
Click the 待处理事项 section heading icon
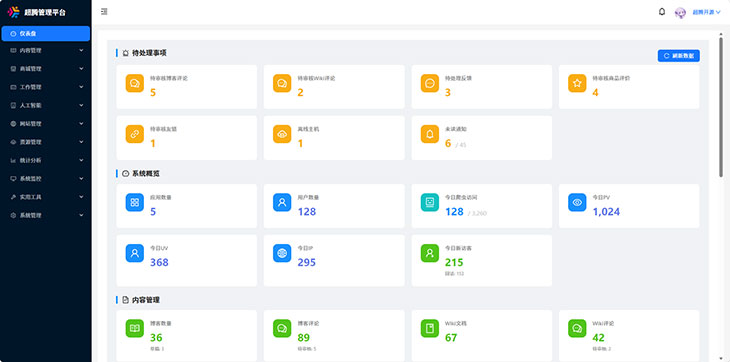click(x=125, y=53)
